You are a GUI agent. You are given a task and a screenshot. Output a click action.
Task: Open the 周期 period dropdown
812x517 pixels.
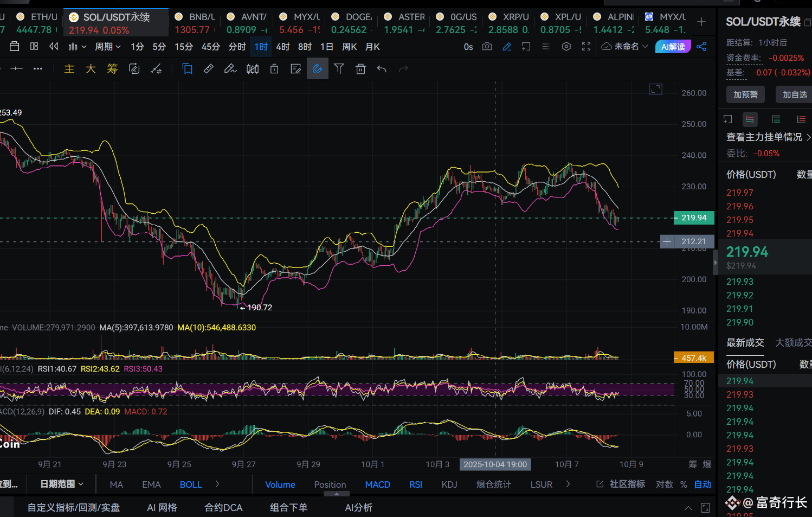pos(107,47)
